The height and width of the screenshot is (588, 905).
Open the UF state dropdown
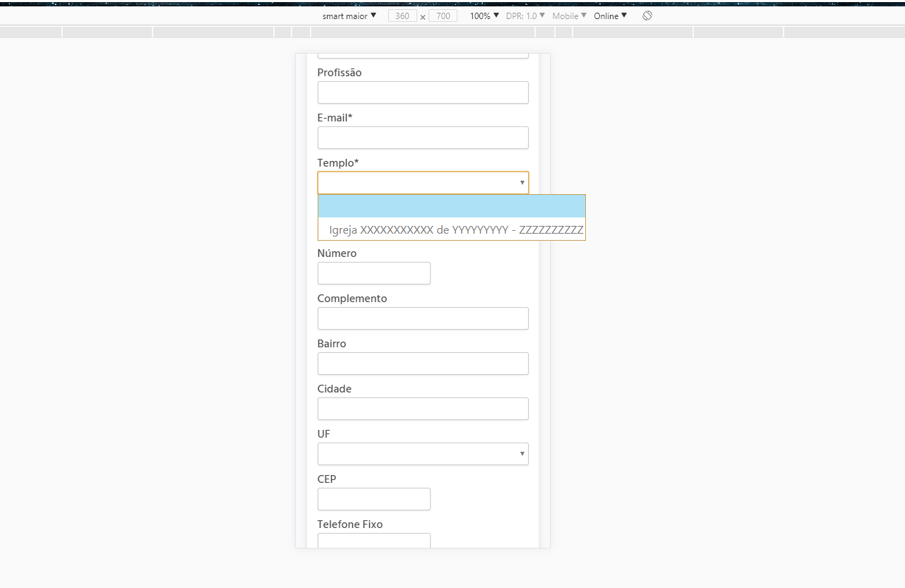[423, 454]
